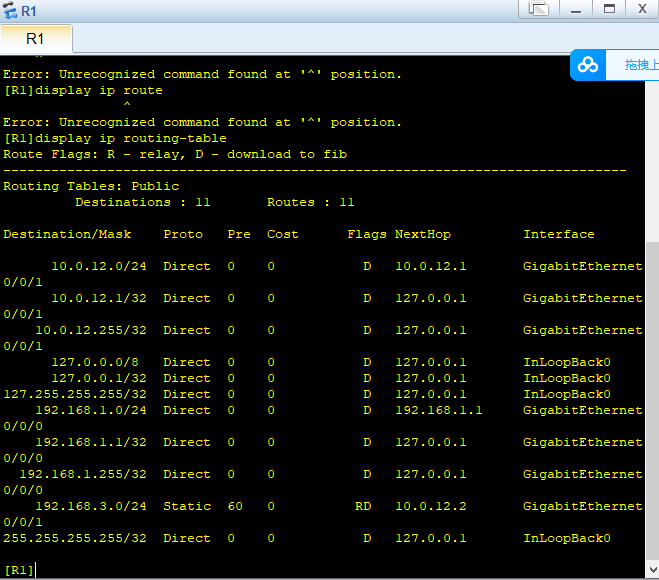Click the RD flag in static route row

(363, 506)
